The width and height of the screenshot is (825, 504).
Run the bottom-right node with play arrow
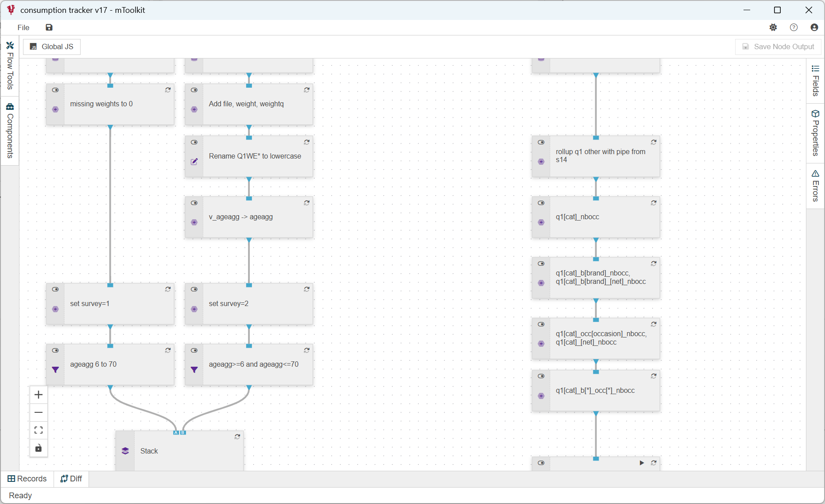(x=642, y=463)
